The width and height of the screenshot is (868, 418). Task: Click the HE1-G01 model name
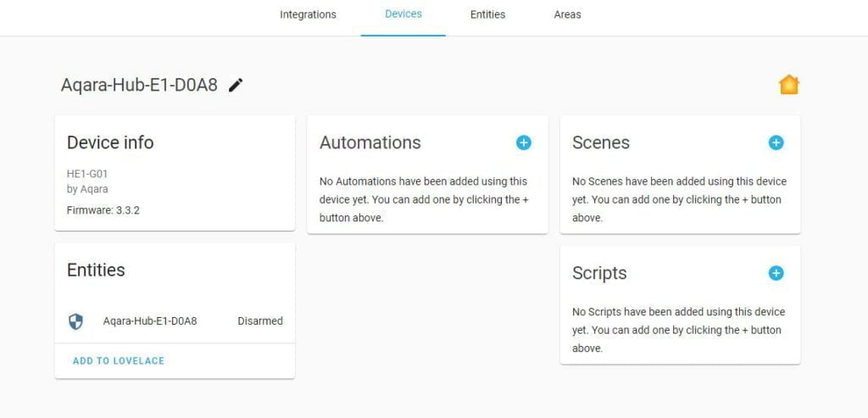pyautogui.click(x=87, y=174)
